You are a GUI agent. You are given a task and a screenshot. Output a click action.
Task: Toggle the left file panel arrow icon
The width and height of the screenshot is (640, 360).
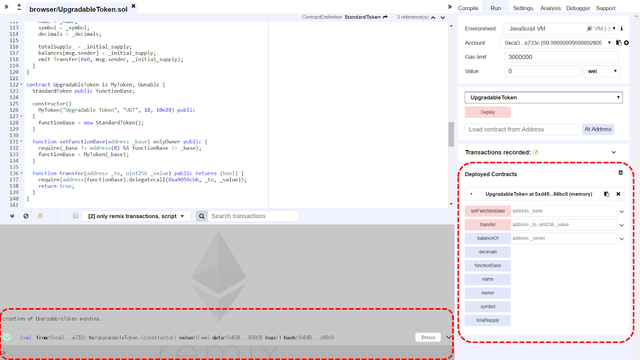coord(6,7)
